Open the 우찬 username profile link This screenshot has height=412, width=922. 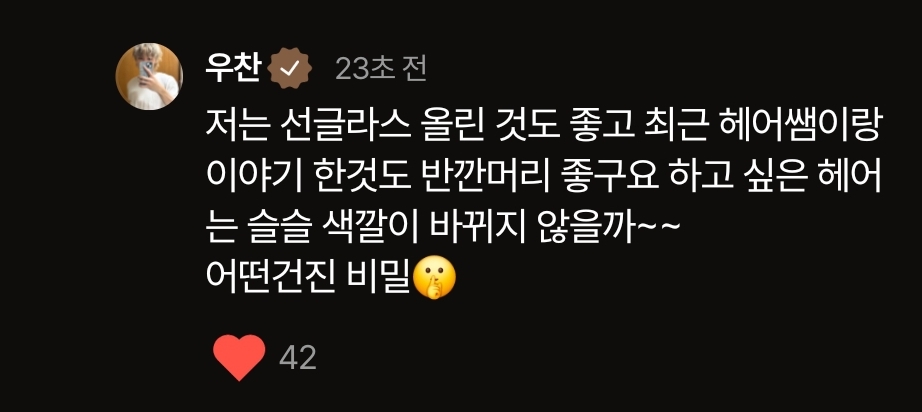point(232,69)
